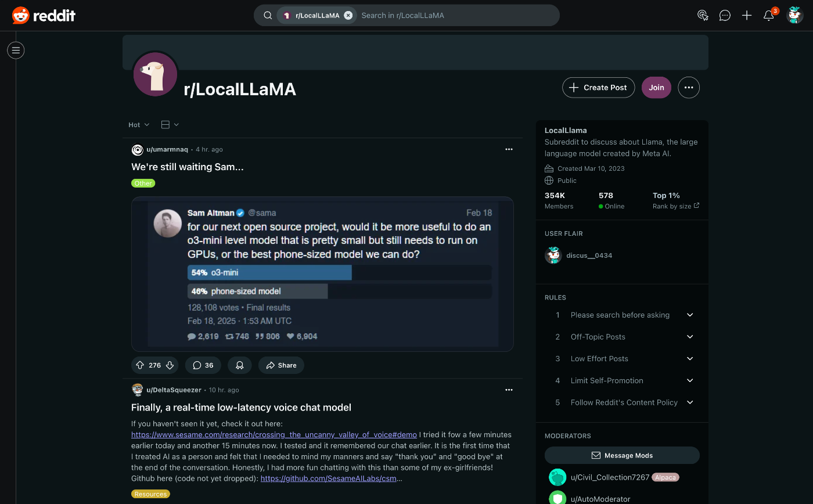Open options menu on u/DeltaSqueezer post
813x504 pixels.
(509, 390)
